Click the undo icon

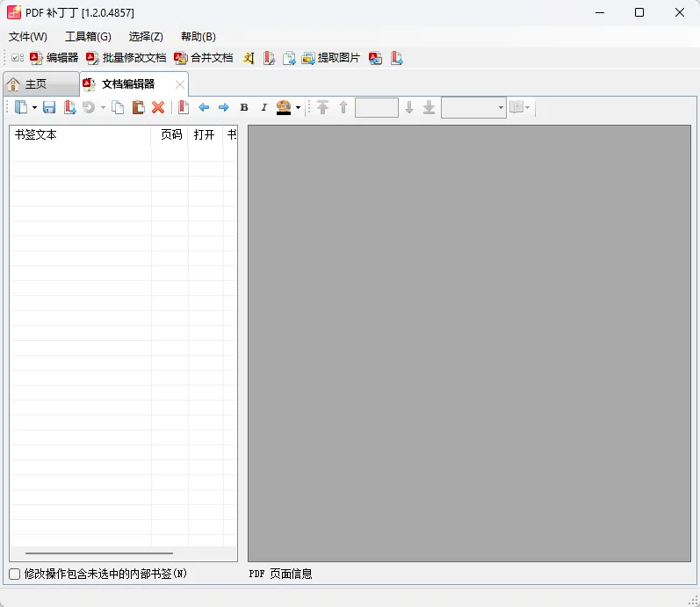click(89, 107)
